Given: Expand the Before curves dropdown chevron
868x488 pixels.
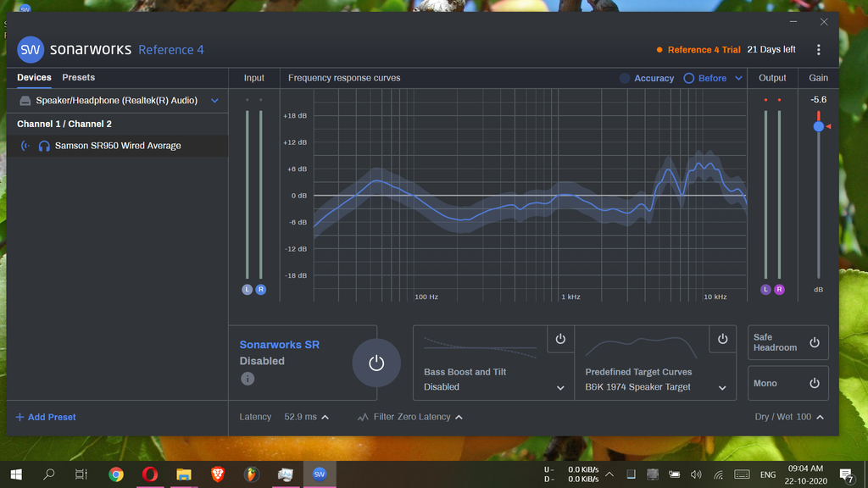Looking at the screenshot, I should tap(738, 78).
